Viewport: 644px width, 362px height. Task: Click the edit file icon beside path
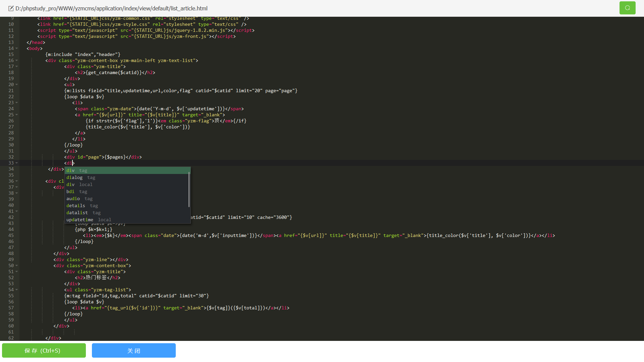[x=11, y=8]
